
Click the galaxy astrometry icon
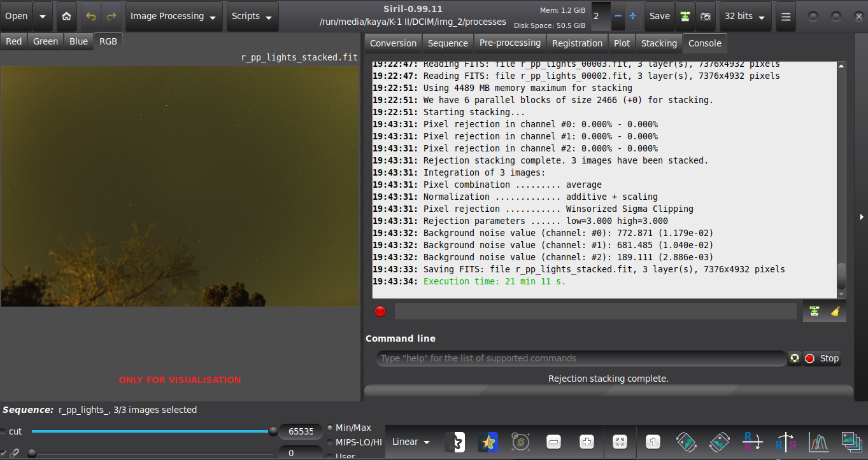(x=521, y=442)
